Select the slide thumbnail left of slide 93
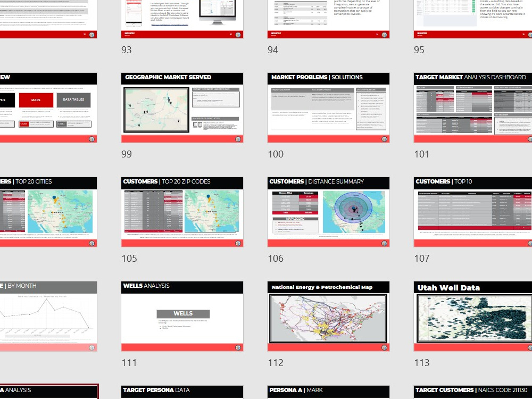Viewport: 532px width, 399px height. pos(48,19)
